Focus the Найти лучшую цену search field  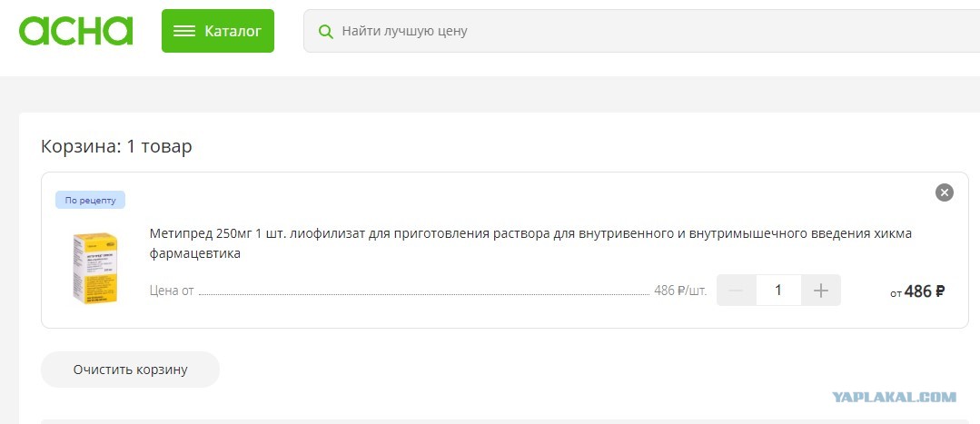pyautogui.click(x=642, y=31)
